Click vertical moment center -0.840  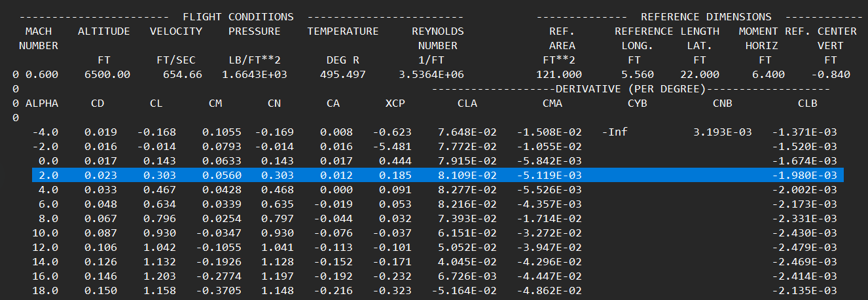click(831, 75)
